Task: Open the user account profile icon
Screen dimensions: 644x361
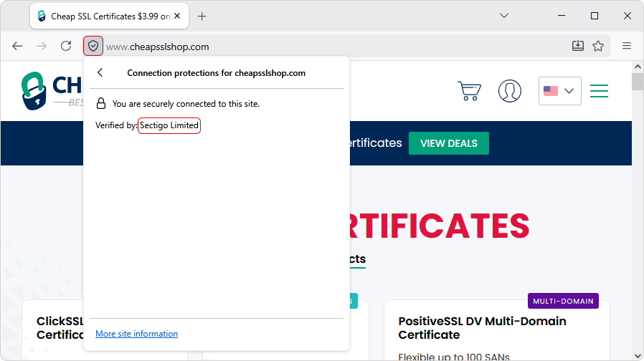Action: 510,91
